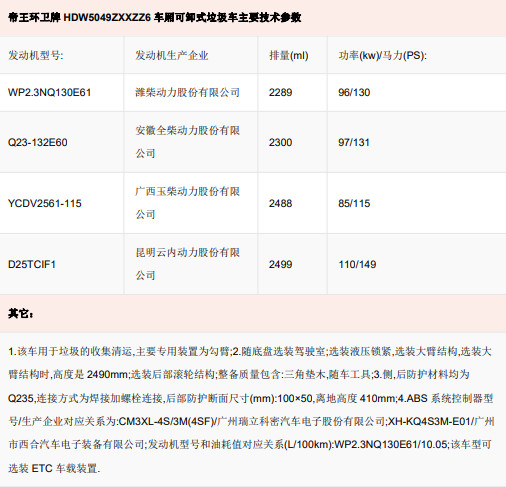This screenshot has width=506, height=487.
Task: Click 昆明云内动力 manufacturer cell
Action: coord(187,264)
